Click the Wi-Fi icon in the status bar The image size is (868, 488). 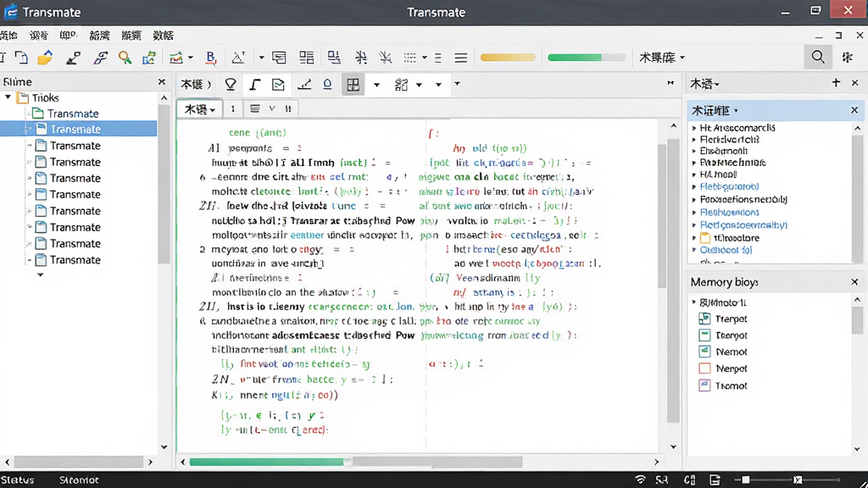click(640, 480)
